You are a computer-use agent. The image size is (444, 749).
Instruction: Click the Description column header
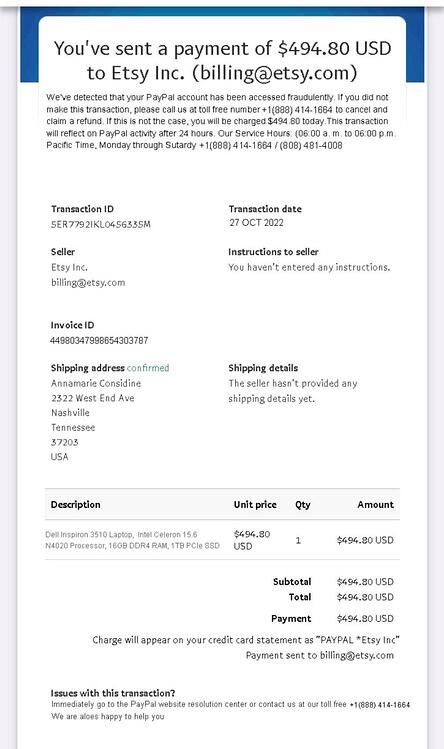coord(76,504)
